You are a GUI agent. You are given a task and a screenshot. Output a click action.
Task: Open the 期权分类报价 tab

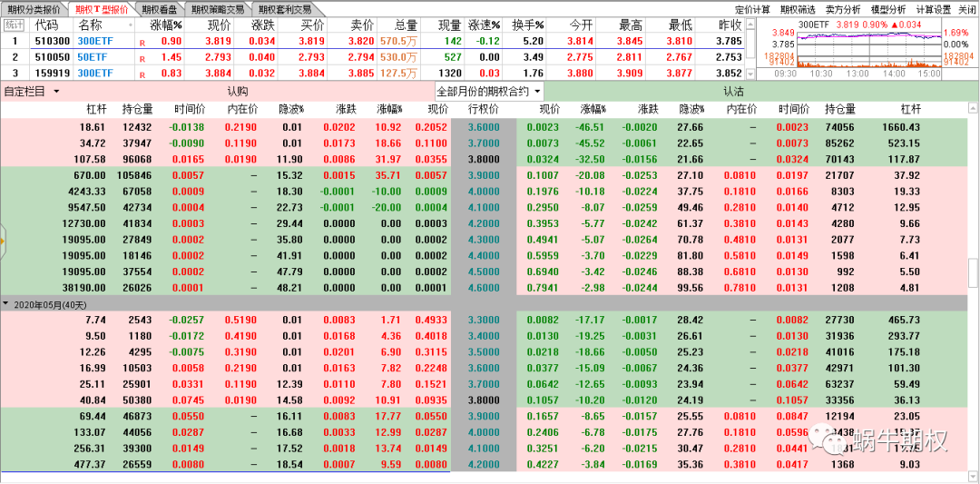click(x=34, y=9)
